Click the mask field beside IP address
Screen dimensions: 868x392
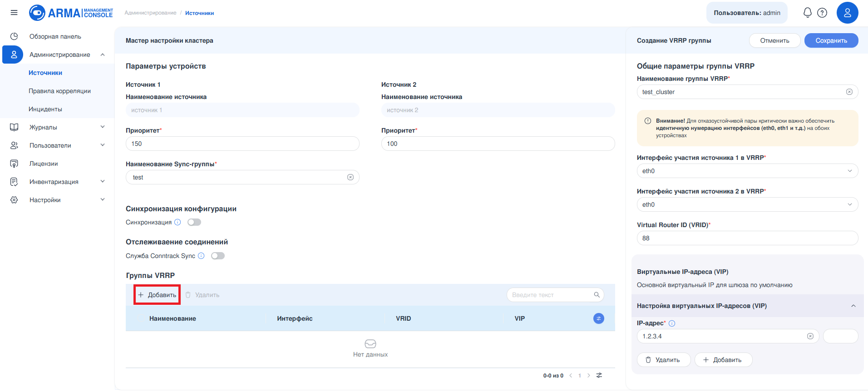click(840, 336)
